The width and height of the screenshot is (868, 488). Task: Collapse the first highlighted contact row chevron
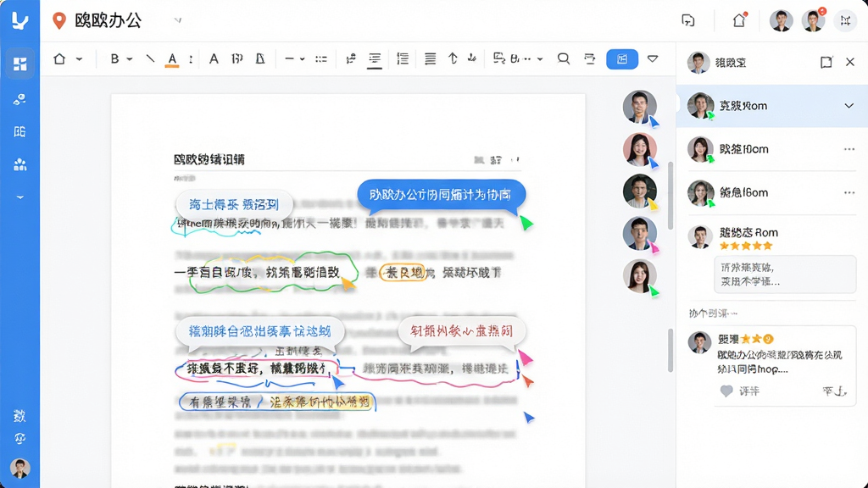click(849, 106)
